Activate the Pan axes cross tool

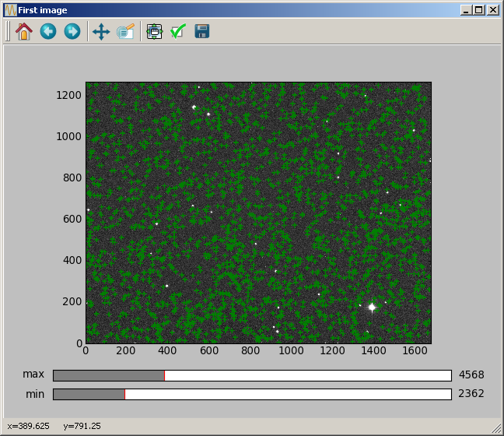click(x=101, y=32)
